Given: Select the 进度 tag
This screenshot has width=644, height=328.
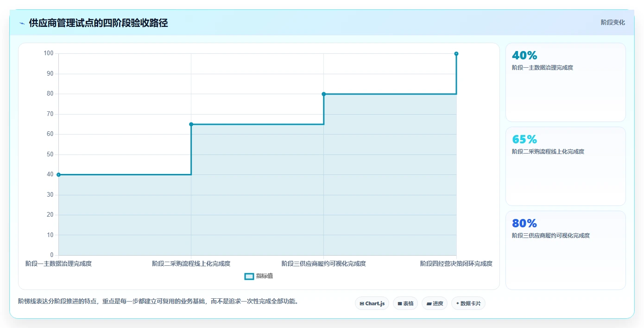Looking at the screenshot, I should 435,303.
